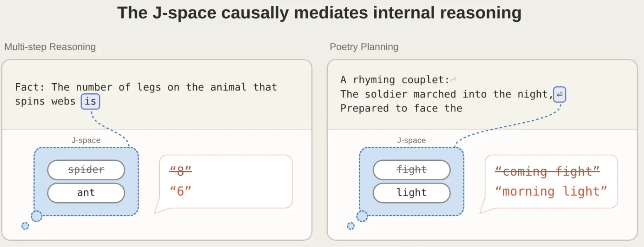
Task: Click the 'Multi-step Reasoning' heading
Action: click(50, 47)
